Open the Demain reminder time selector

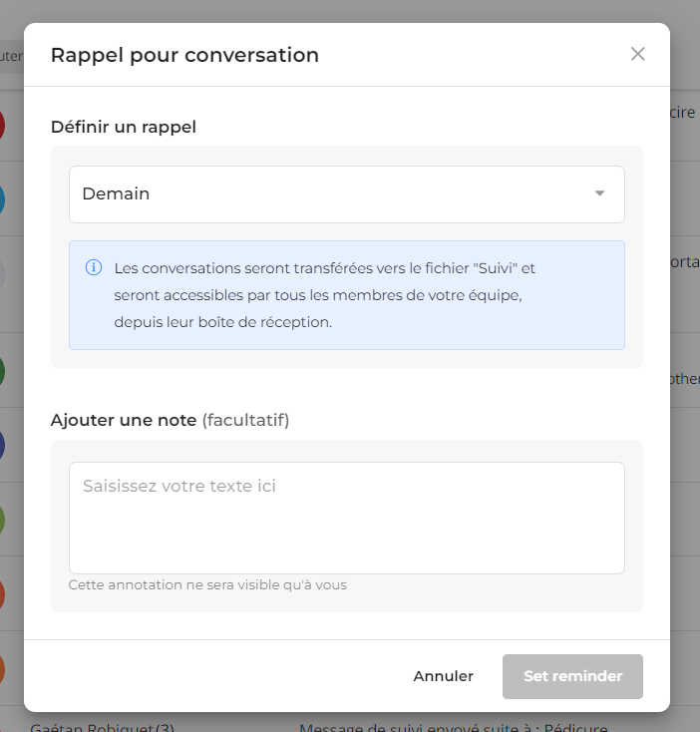pos(347,194)
